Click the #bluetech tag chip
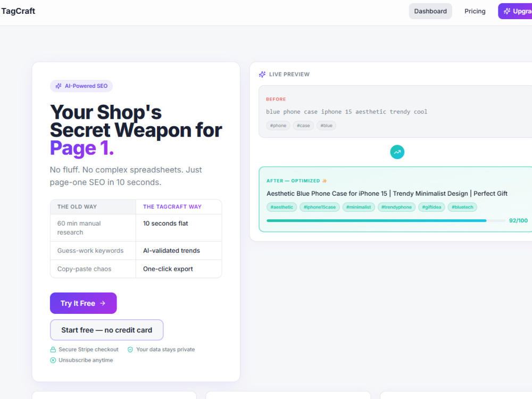532x399 pixels. tap(462, 207)
